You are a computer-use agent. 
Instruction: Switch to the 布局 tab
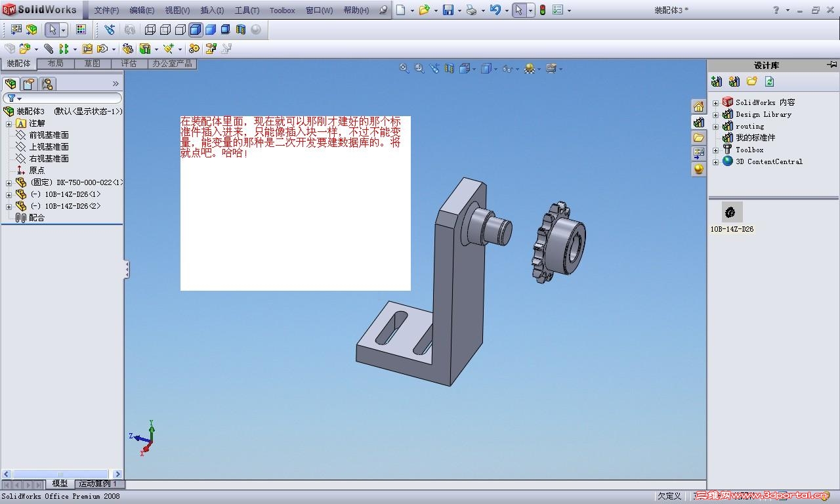(x=56, y=64)
